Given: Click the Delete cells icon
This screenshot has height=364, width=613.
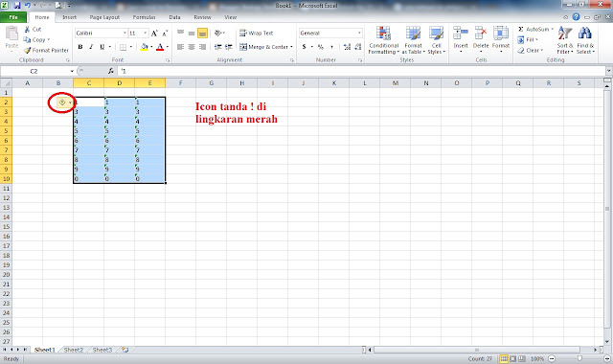Looking at the screenshot, I should click(x=481, y=34).
